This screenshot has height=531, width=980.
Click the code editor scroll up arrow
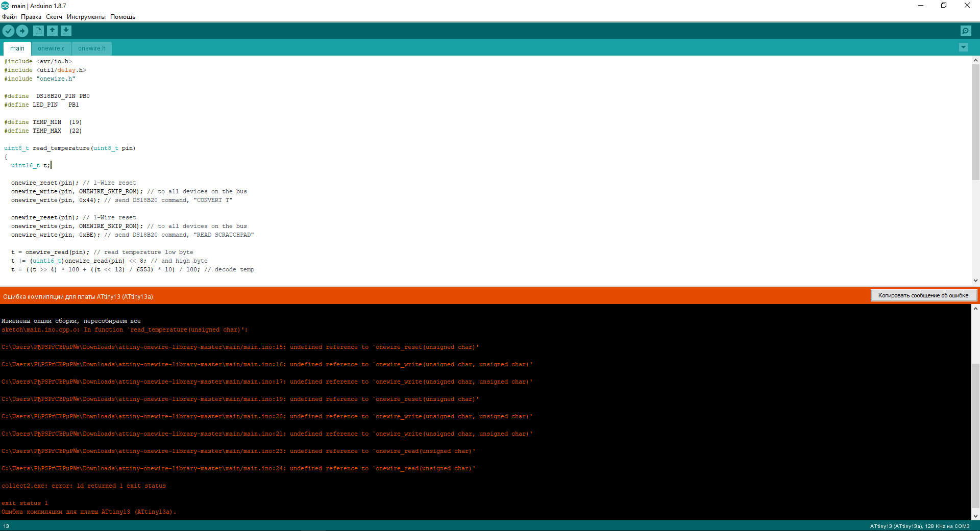[975, 60]
